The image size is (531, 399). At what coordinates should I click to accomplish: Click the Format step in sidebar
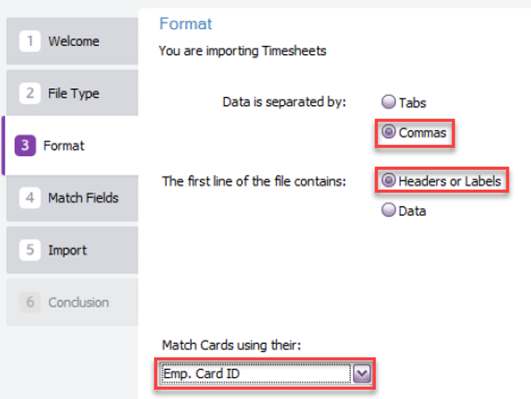point(70,146)
